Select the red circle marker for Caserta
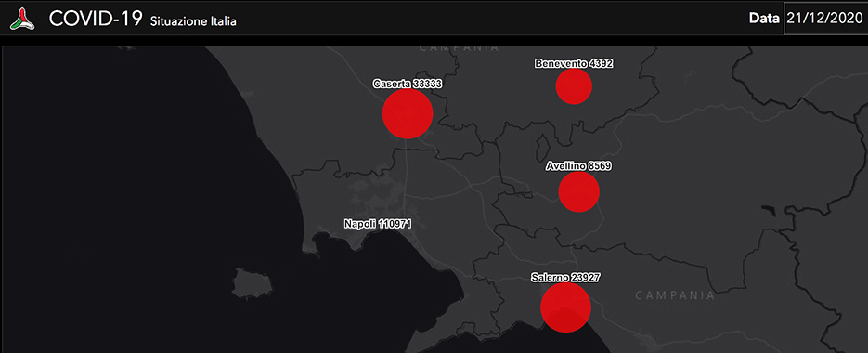The height and width of the screenshot is (353, 868). [x=408, y=113]
